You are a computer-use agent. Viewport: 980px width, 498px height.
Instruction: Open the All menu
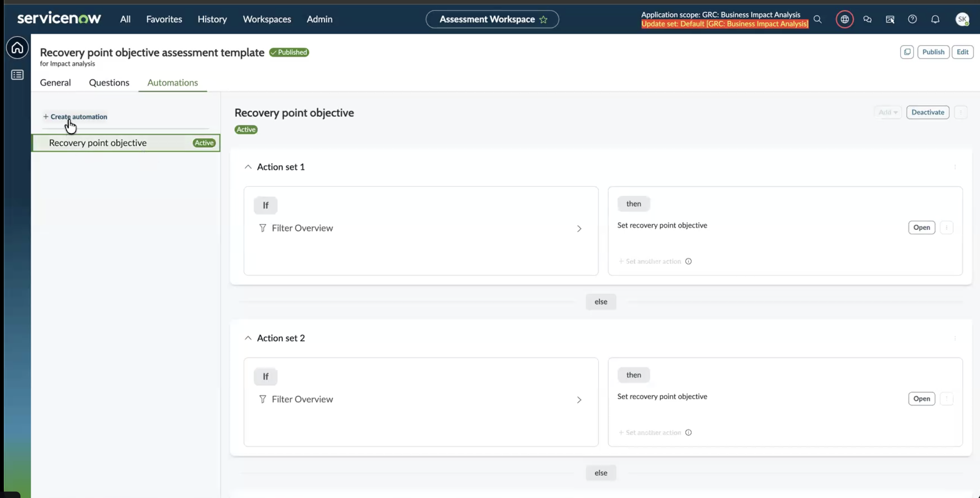click(x=125, y=19)
